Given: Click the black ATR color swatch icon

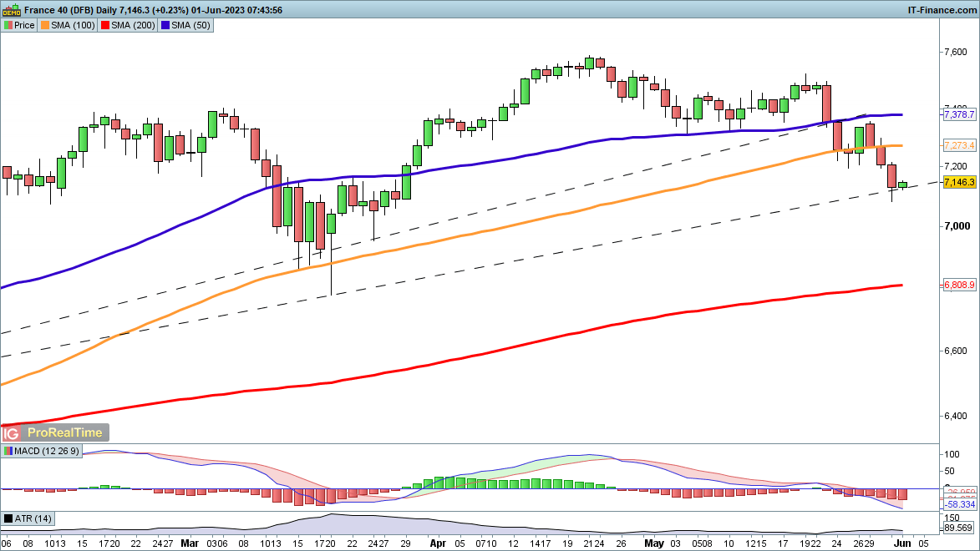Looking at the screenshot, I should tap(8, 518).
